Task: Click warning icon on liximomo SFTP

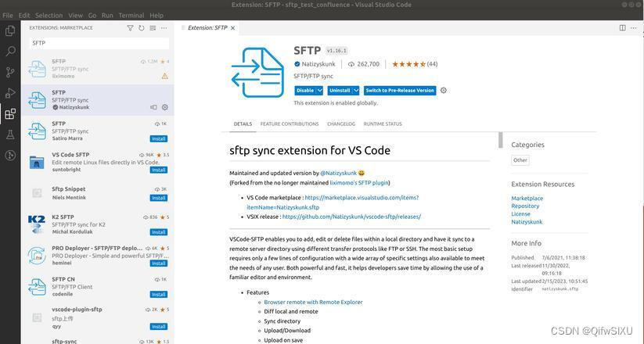Action: coord(164,76)
